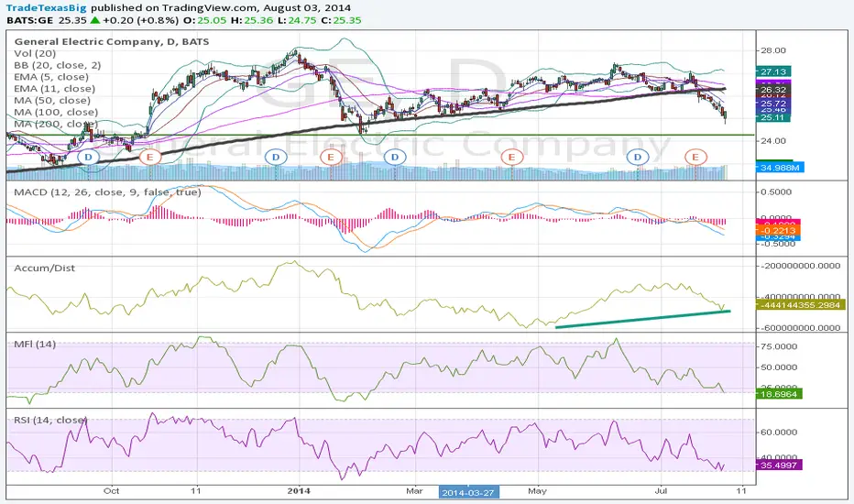
Task: Click the -600000000.0000 axis label
Action: [x=802, y=328]
